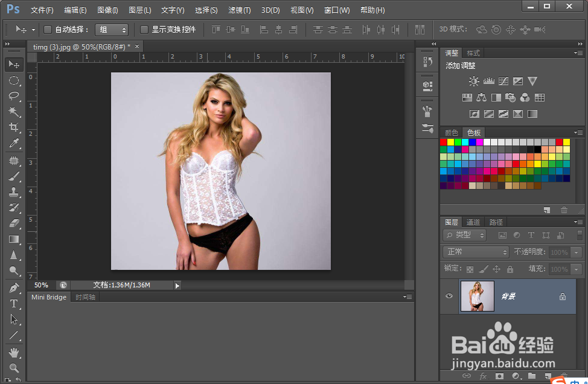Open the 正常 blend mode dropdown

476,252
